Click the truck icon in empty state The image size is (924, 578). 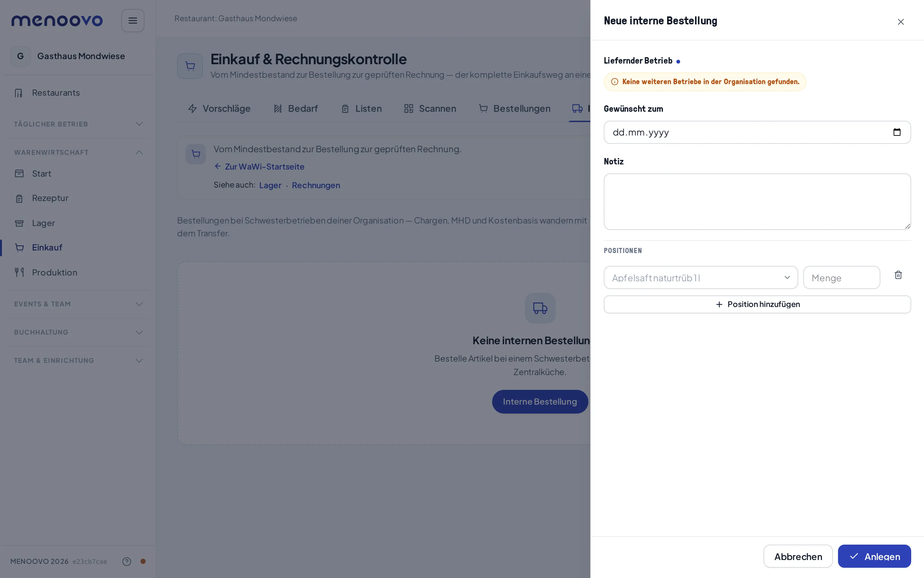pos(540,308)
